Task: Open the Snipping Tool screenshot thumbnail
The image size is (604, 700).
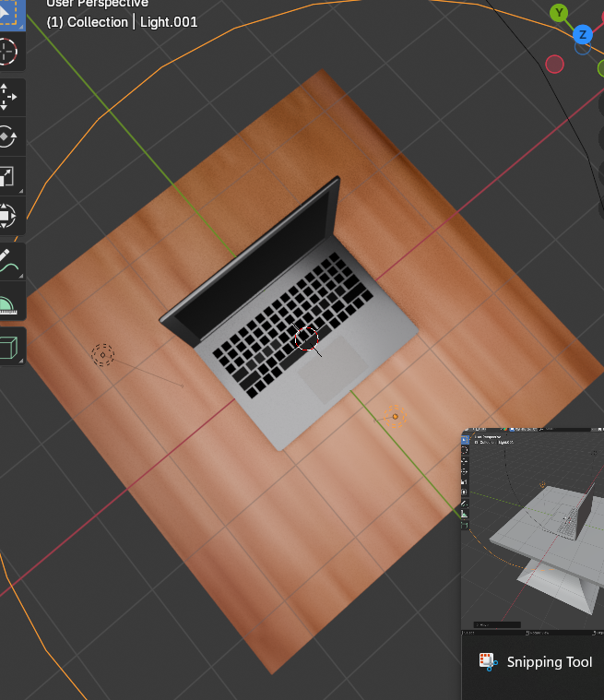Action: [x=533, y=531]
